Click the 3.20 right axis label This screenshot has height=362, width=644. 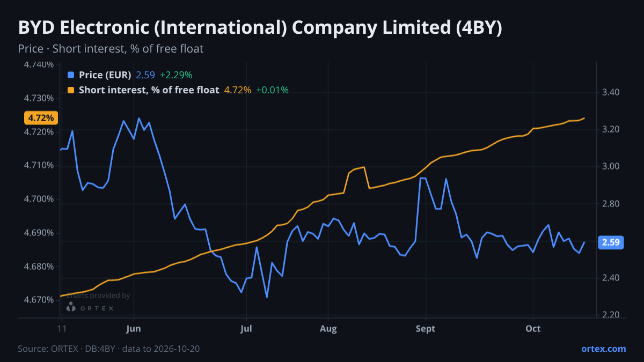click(611, 130)
